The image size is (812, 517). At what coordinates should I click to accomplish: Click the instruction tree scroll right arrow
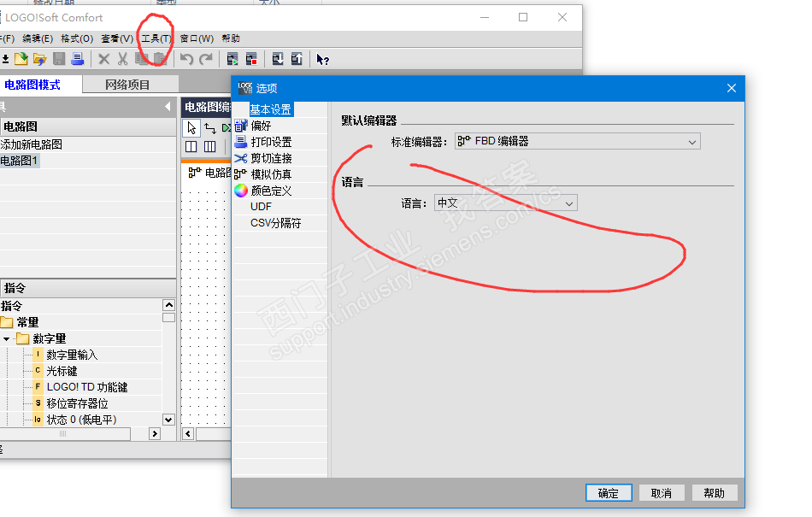(x=155, y=433)
